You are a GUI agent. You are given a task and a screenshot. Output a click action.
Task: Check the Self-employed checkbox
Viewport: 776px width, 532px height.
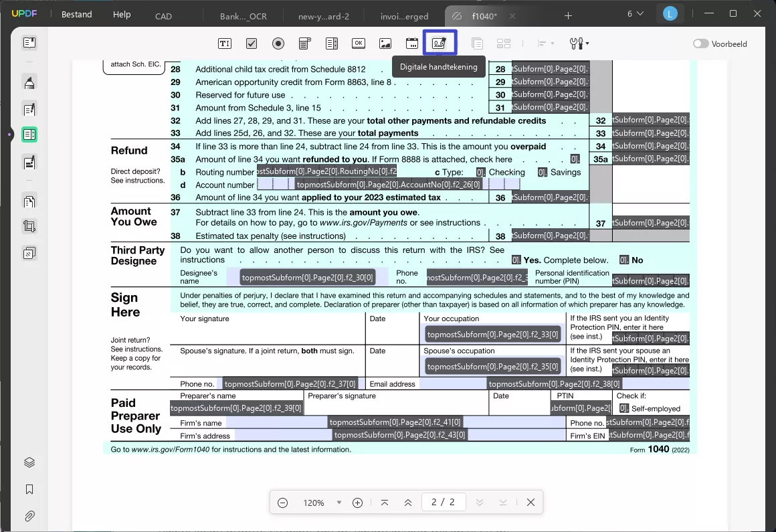(x=624, y=408)
